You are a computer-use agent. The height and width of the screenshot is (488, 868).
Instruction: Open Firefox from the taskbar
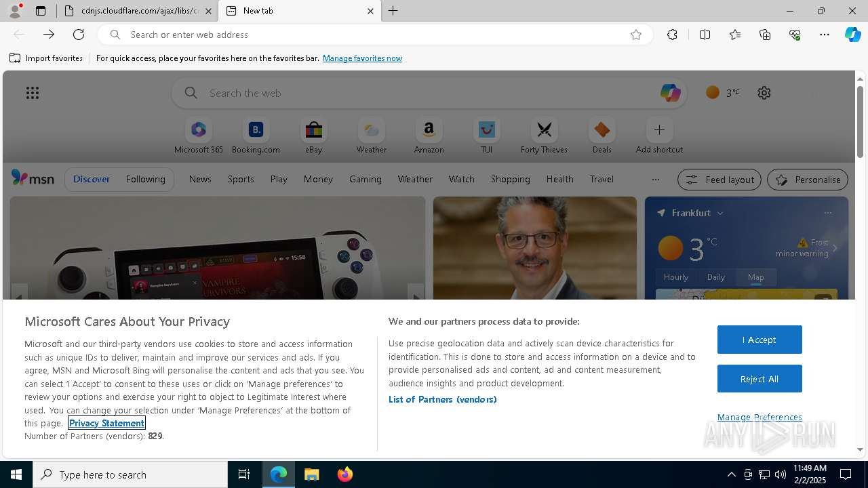click(x=345, y=474)
